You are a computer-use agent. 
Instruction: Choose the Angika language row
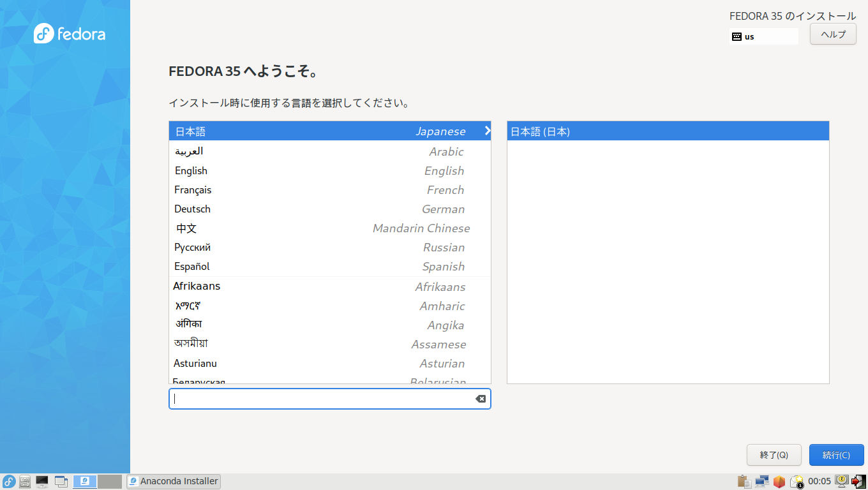coord(330,325)
